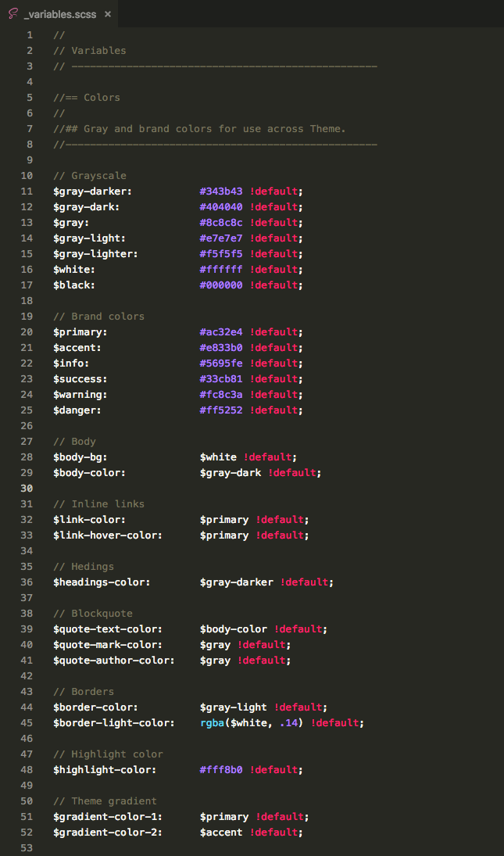Click the hex value #343b43
The image size is (504, 856).
221,191
